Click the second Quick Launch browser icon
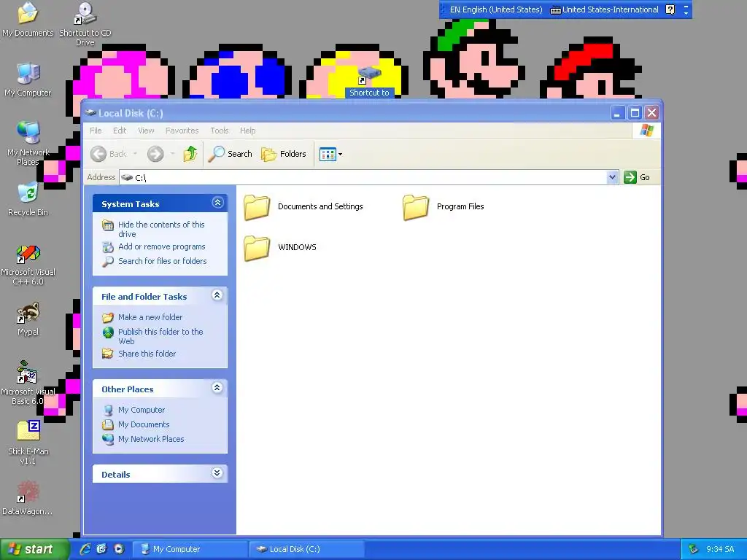 101,549
